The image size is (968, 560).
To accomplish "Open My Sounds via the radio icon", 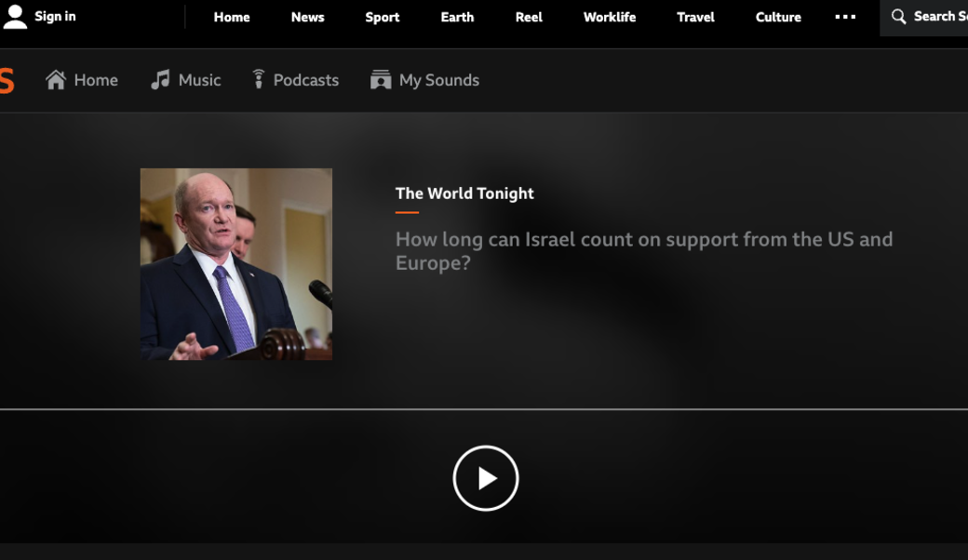I will [381, 79].
